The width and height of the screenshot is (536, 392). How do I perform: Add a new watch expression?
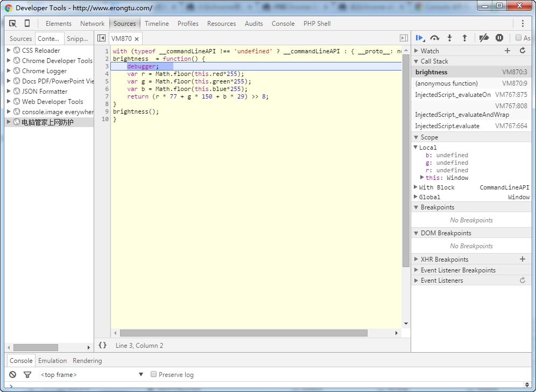(507, 51)
